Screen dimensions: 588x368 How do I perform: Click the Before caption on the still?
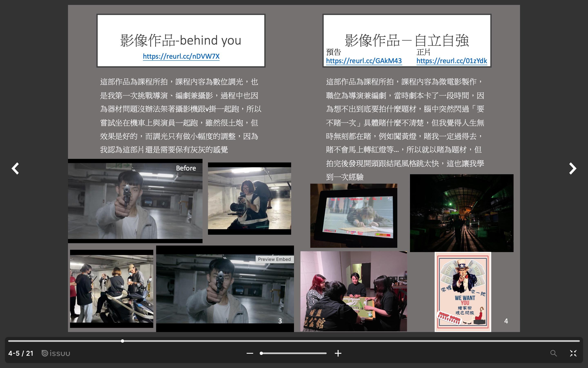pos(186,168)
